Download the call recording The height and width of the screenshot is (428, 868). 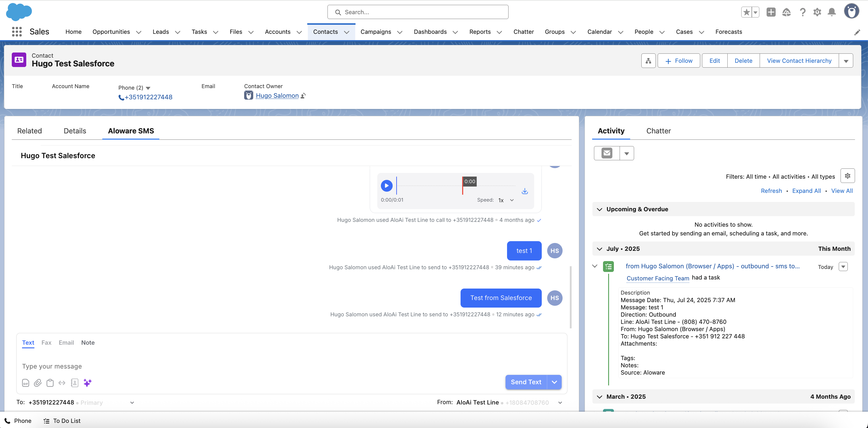[525, 191]
